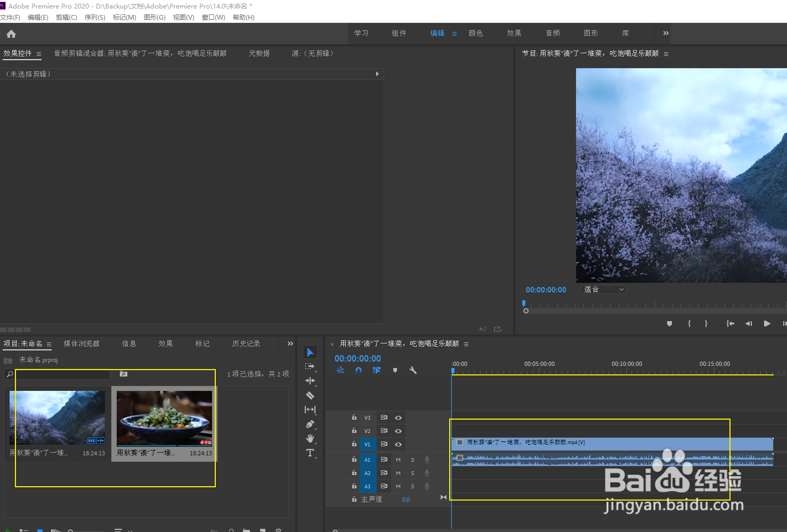Select the Ripple Edit tool

310,381
